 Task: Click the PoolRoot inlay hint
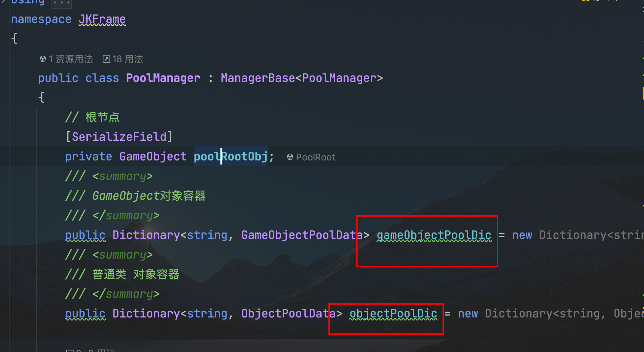coord(315,157)
